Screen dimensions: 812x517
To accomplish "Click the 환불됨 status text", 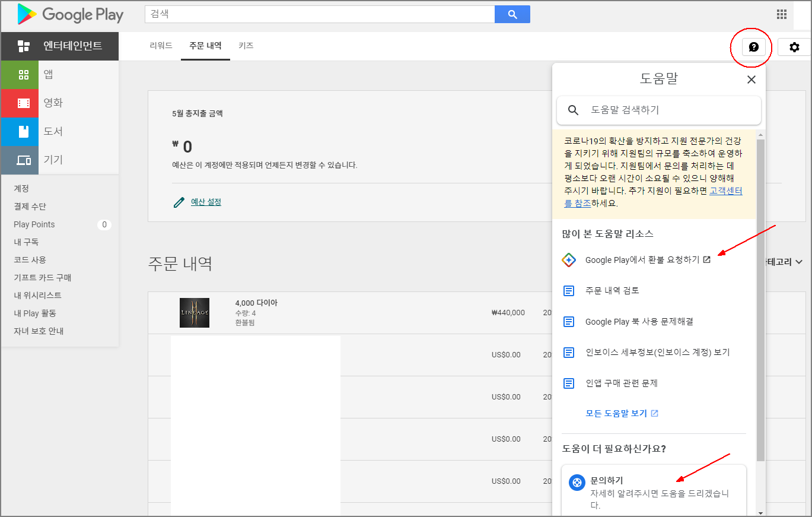I will tap(245, 323).
